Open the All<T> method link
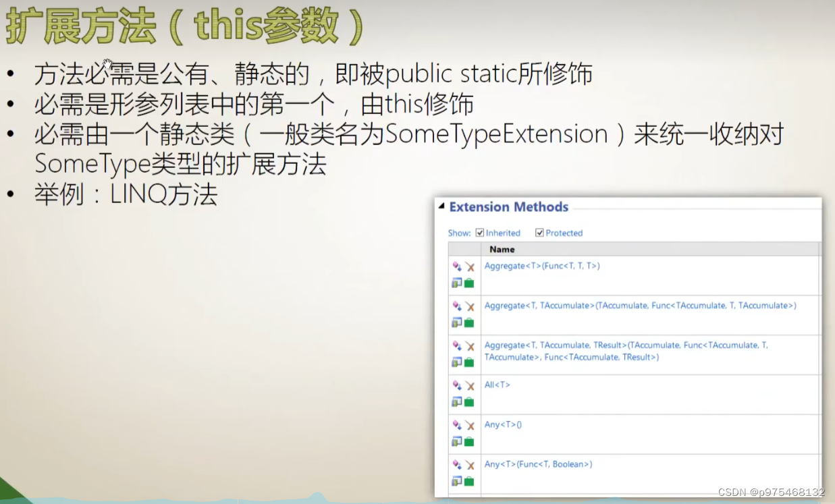The image size is (835, 504). point(497,385)
